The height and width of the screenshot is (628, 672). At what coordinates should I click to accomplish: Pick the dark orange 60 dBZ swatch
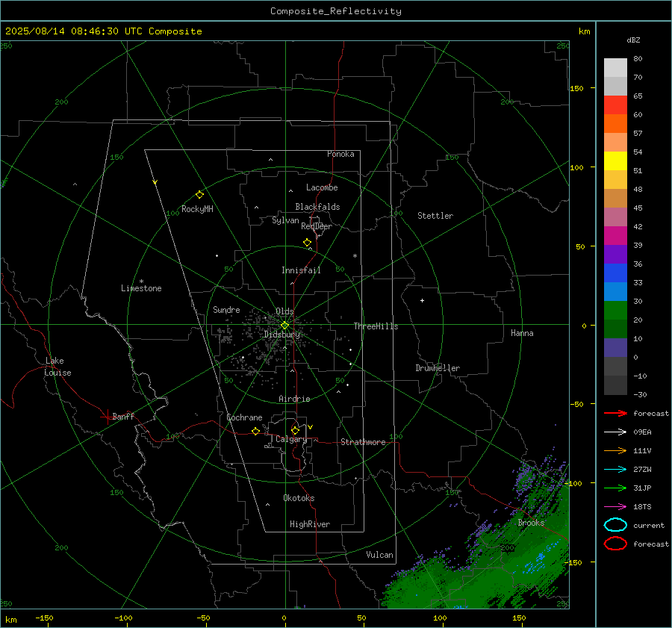[x=615, y=123]
